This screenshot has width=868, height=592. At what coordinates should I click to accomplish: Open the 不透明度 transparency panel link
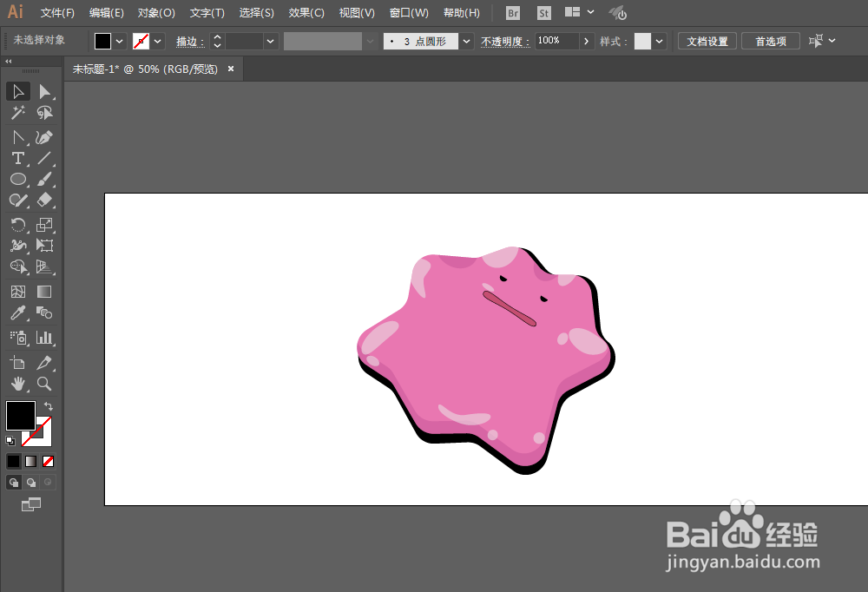tap(505, 42)
